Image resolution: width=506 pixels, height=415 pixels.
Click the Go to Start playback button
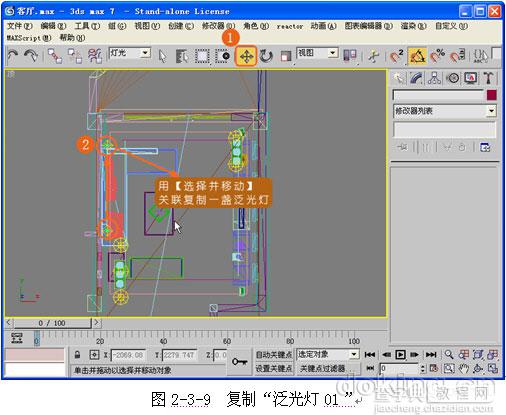(370, 355)
